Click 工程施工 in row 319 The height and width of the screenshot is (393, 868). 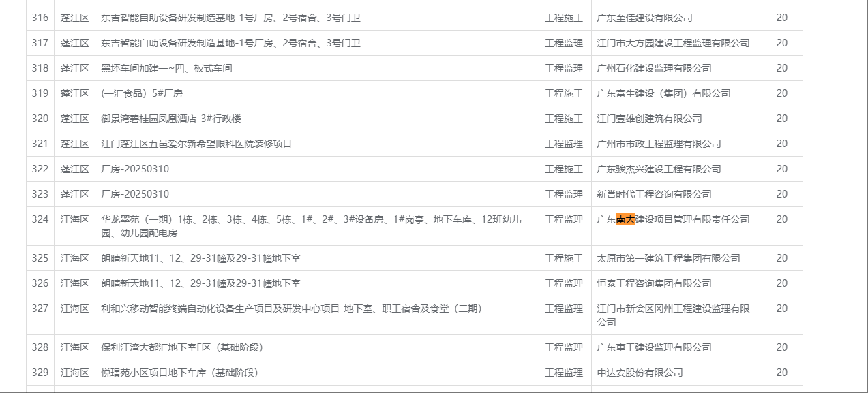click(564, 93)
